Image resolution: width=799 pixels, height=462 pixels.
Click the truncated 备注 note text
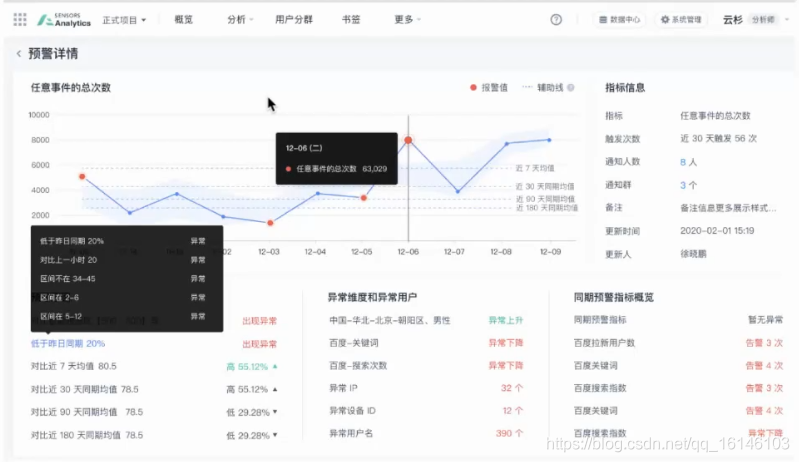pos(728,208)
